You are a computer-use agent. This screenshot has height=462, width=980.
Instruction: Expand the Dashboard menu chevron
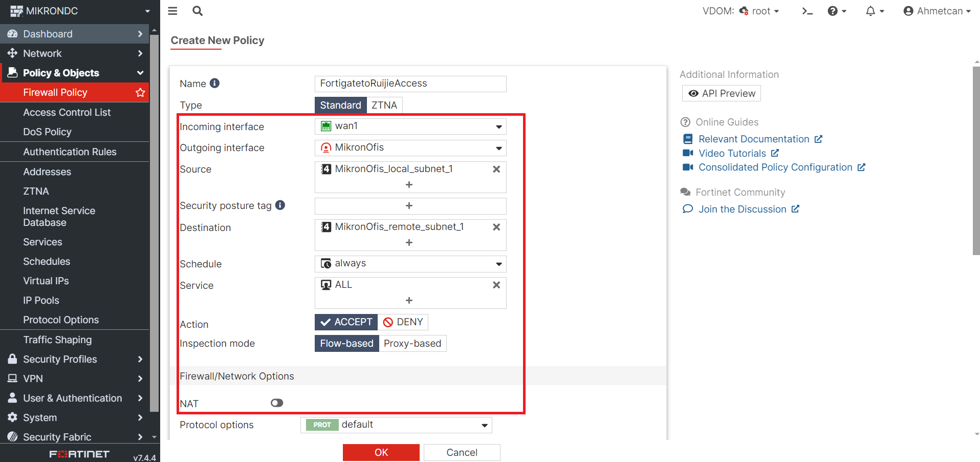tap(140, 34)
